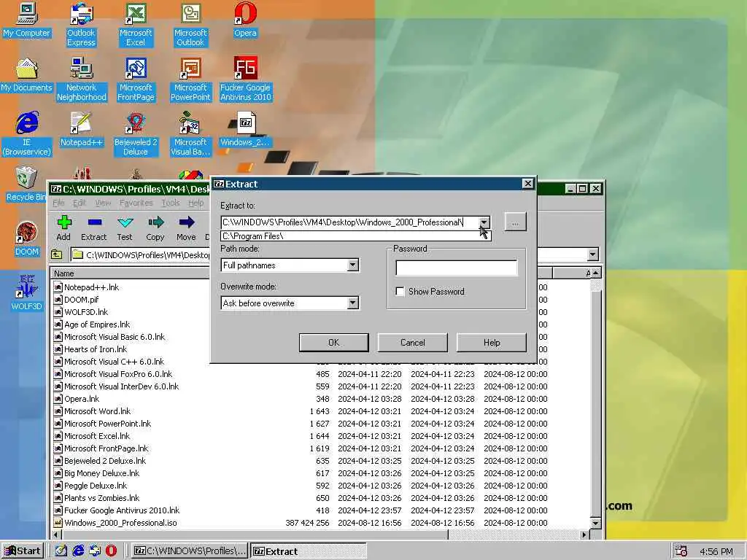Select Network Neighborhood desktop icon
747x560 pixels.
[x=82, y=79]
